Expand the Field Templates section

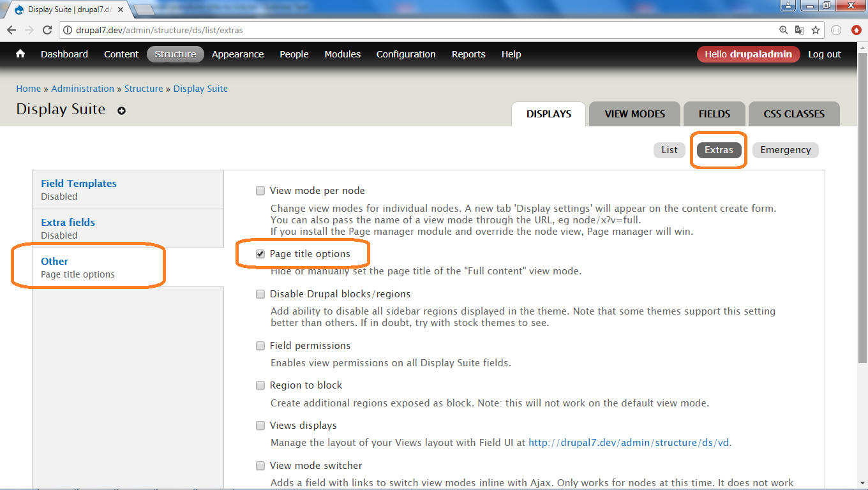(79, 183)
